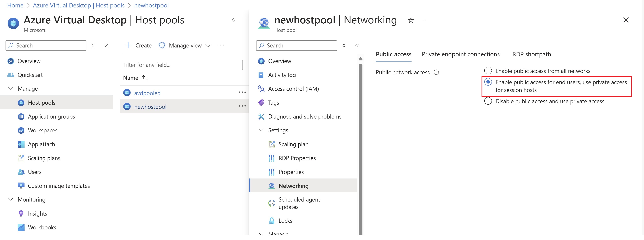Go to Home breadcrumb link
The image size is (644, 240).
tap(15, 5)
